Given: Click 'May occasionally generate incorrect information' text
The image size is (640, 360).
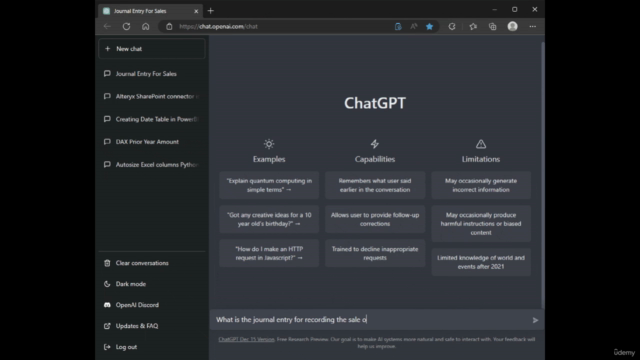Looking at the screenshot, I should pos(481,185).
